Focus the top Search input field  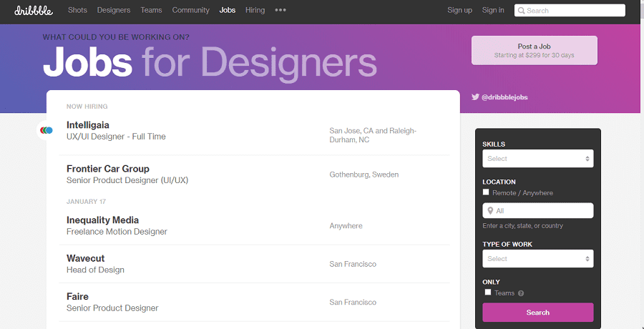pyautogui.click(x=570, y=11)
